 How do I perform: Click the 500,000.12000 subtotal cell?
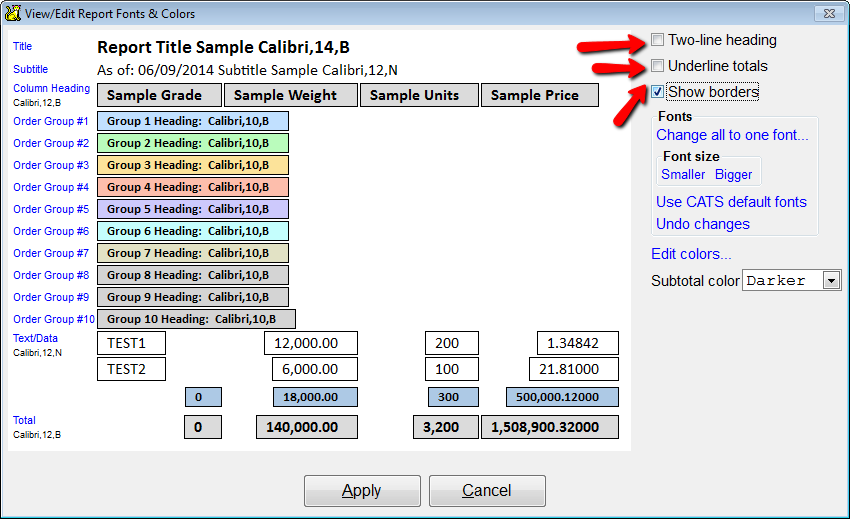tap(562, 397)
